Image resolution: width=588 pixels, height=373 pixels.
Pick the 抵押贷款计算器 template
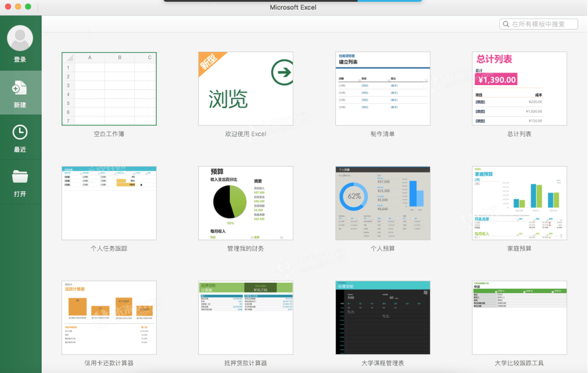pos(245,318)
